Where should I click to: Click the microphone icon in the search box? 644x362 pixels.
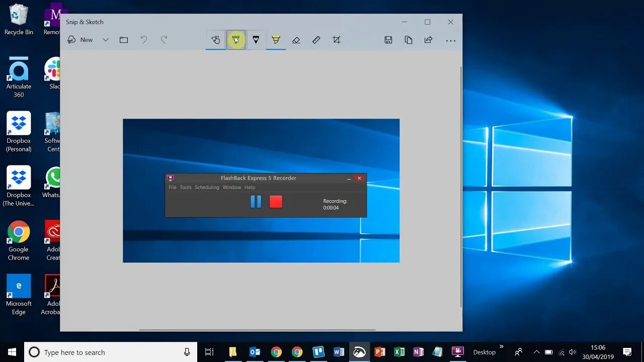187,352
